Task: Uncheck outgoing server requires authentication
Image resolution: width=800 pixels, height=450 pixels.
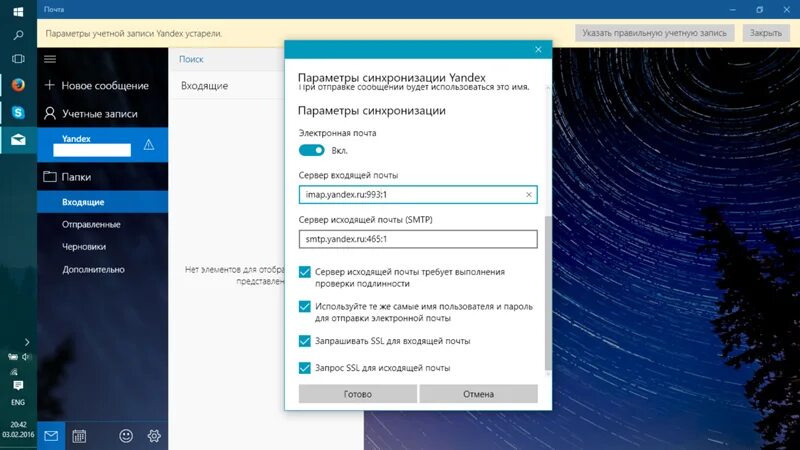Action: 305,272
